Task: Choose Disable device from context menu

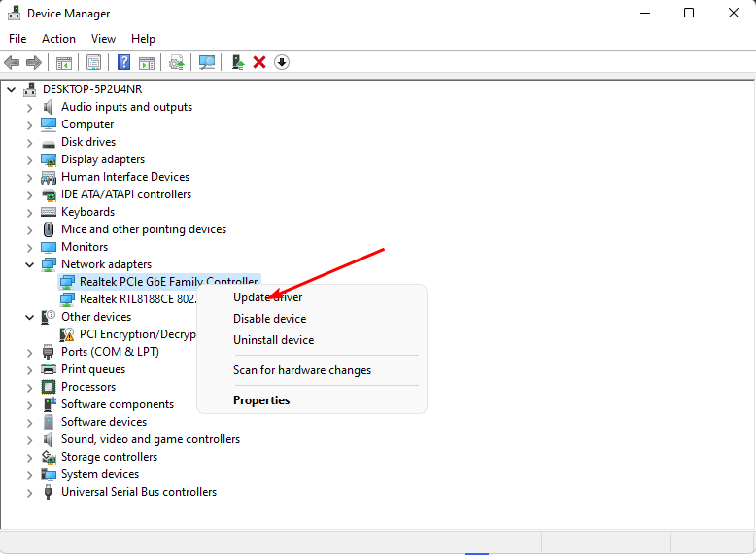Action: 312,319
